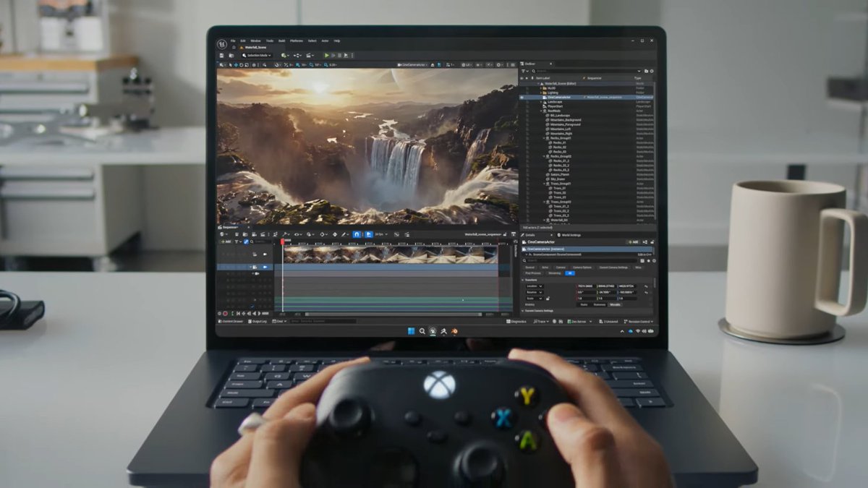Click the cinematics clapperboard icon

310,56
